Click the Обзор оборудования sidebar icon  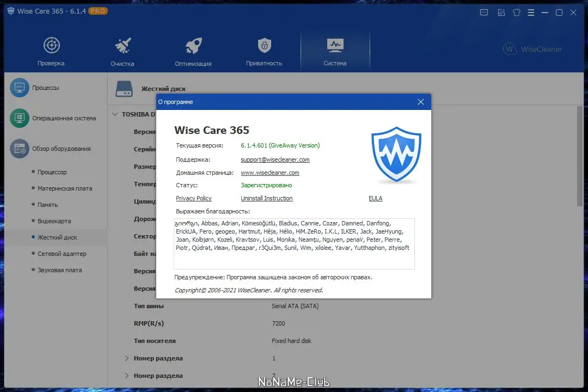pyautogui.click(x=20, y=149)
